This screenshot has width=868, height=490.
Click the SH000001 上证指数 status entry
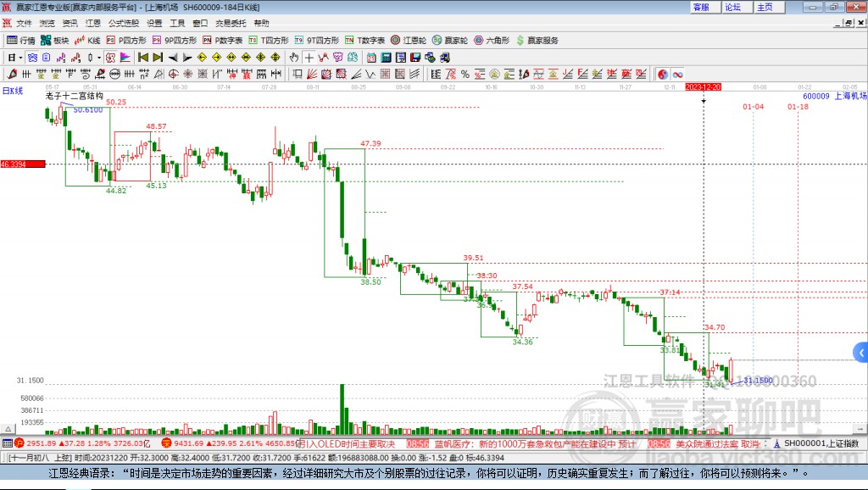click(816, 443)
